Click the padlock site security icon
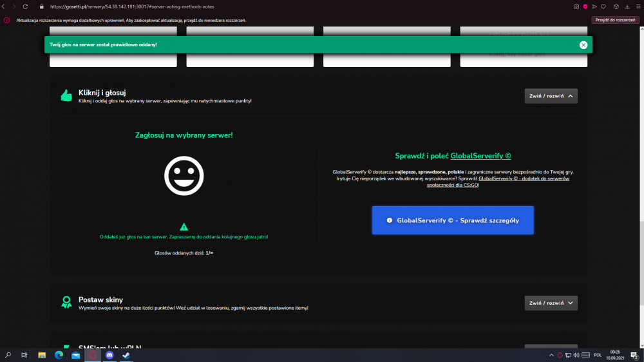644x362 pixels. 41,6
